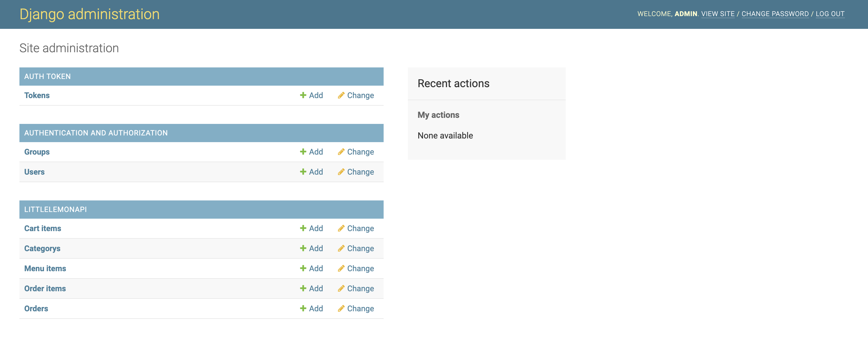Click the Change text link for Users
Viewport: 868px width, 362px height.
[360, 172]
